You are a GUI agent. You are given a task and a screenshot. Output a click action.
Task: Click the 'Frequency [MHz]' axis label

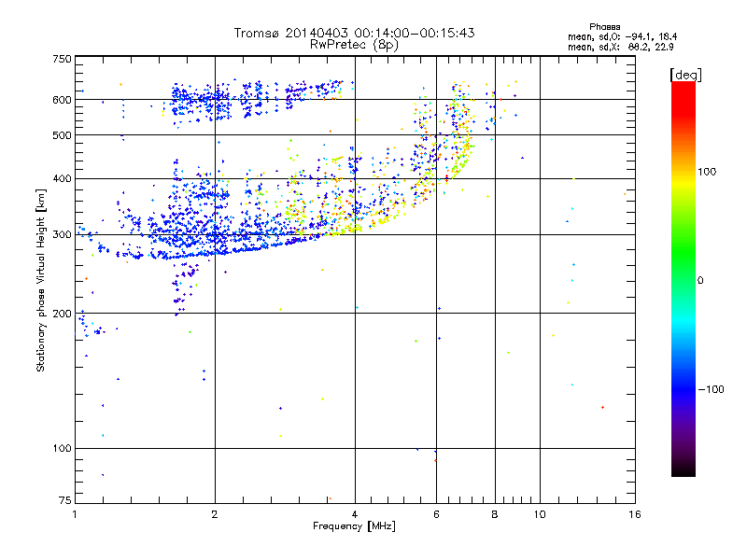pyautogui.click(x=354, y=526)
